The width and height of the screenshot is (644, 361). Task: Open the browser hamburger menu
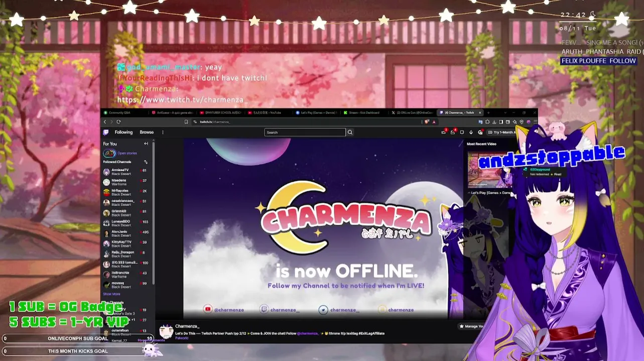point(535,122)
